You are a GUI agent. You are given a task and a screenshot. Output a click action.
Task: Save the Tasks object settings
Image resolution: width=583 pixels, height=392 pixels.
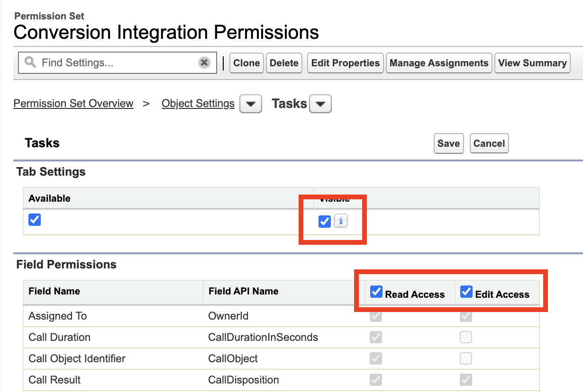(x=448, y=143)
